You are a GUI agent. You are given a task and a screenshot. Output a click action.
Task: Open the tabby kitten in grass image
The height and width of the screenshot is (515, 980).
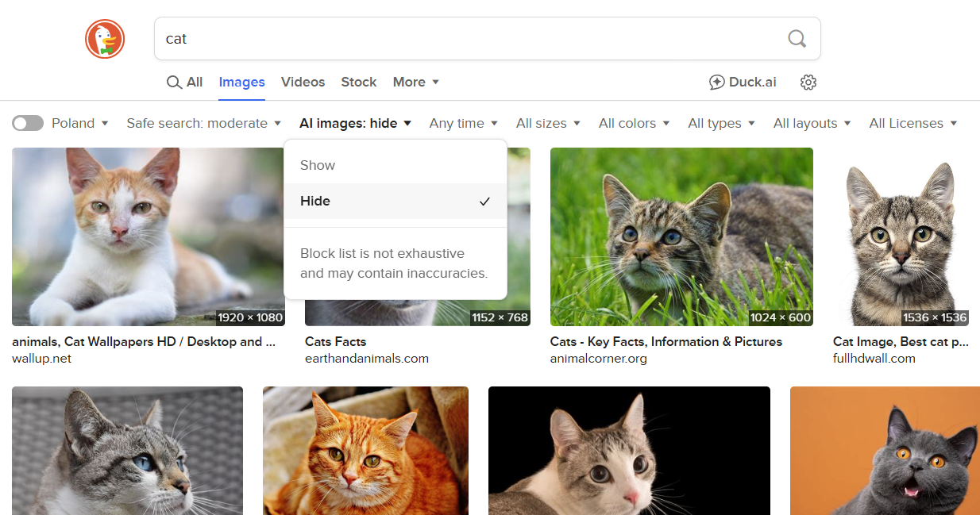point(681,236)
